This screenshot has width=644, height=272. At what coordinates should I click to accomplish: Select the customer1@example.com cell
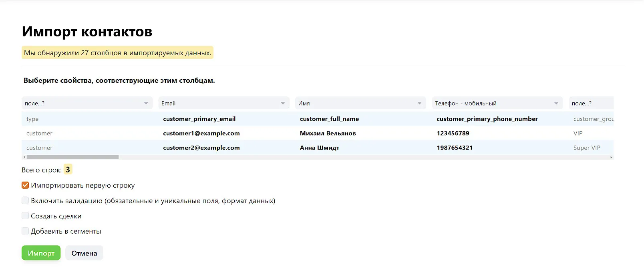201,133
